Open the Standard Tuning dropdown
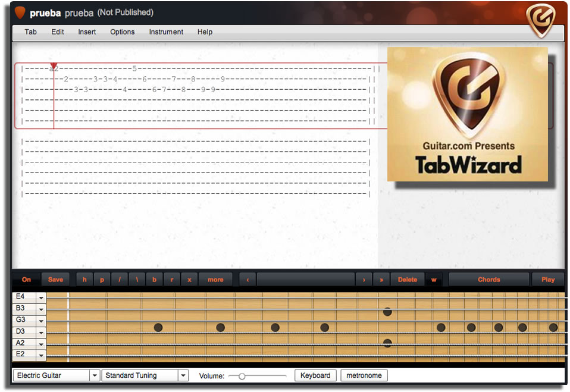This screenshot has height=392, width=570. pos(145,375)
